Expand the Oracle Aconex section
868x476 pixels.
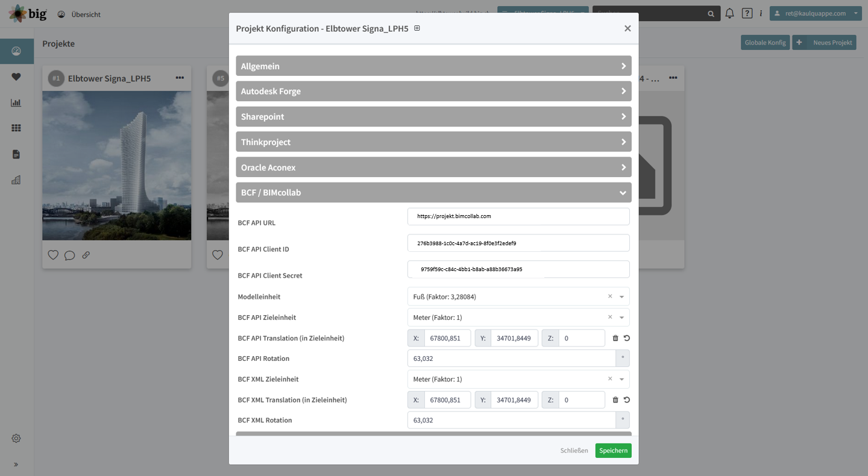point(433,167)
